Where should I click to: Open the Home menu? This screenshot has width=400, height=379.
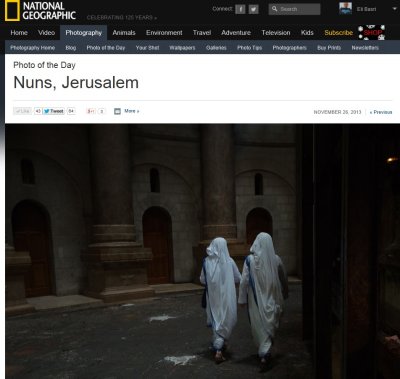19,33
